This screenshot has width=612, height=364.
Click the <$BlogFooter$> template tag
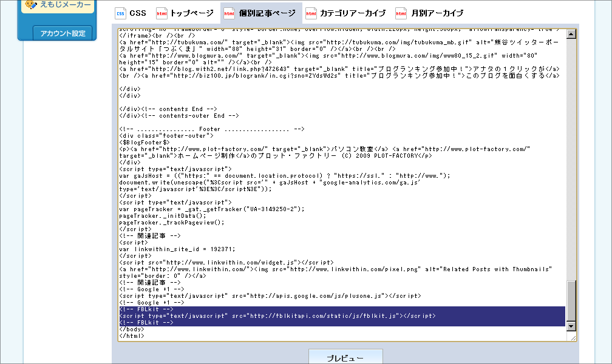pos(144,143)
